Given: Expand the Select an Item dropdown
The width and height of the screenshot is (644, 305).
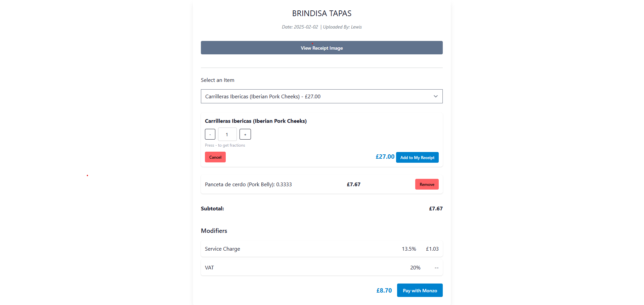Looking at the screenshot, I should click(316, 96).
